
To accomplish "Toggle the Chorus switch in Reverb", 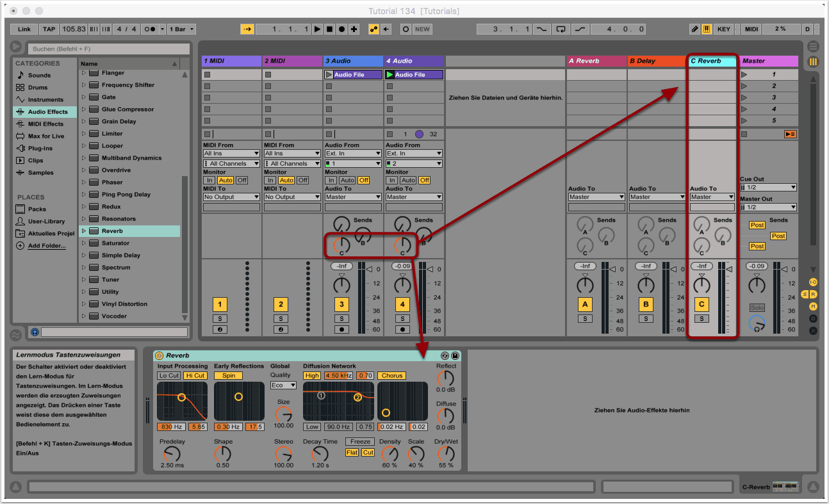I will (391, 376).
